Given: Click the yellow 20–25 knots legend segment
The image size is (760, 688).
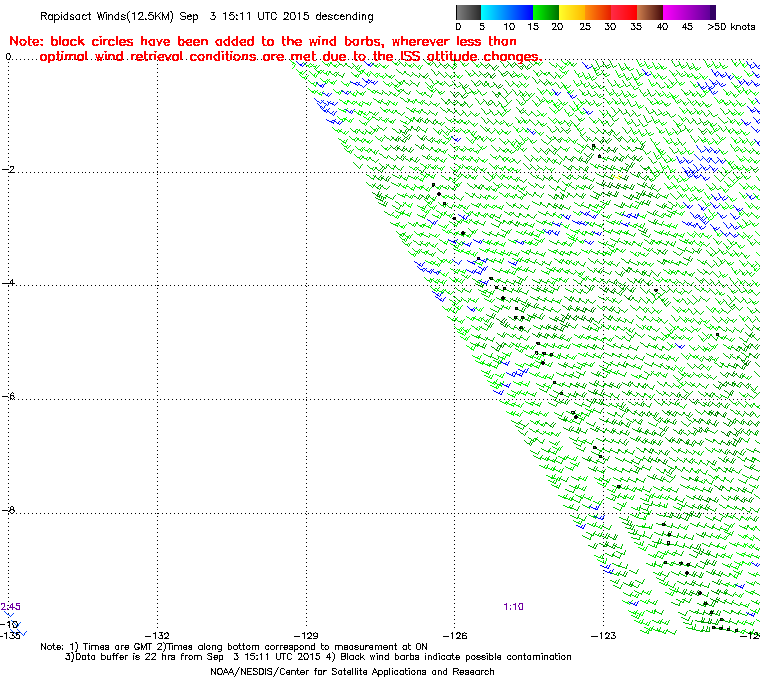Looking at the screenshot, I should tap(572, 12).
